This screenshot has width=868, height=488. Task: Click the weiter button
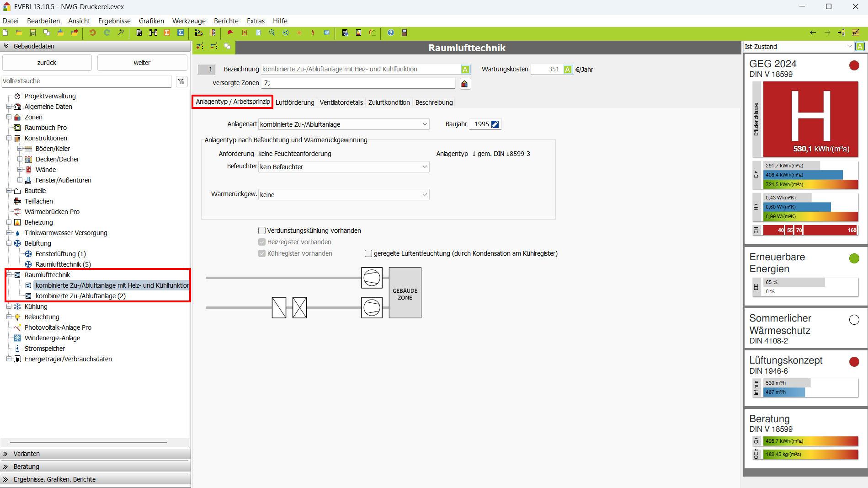(x=142, y=63)
